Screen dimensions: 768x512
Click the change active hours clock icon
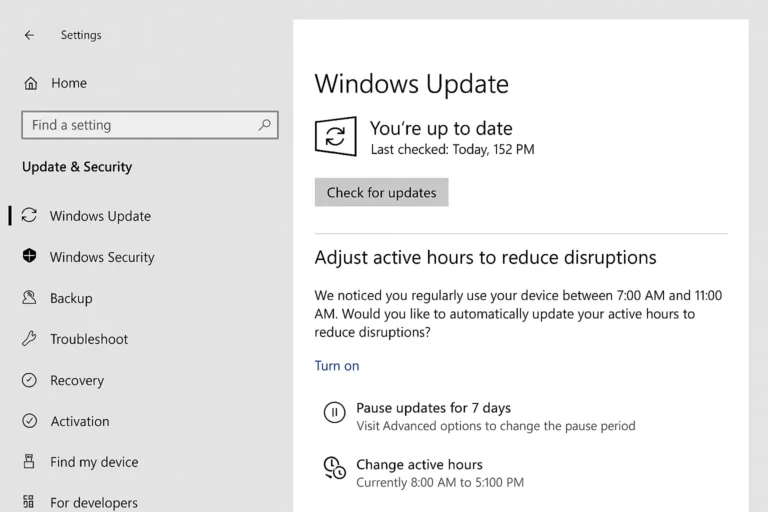pos(334,468)
